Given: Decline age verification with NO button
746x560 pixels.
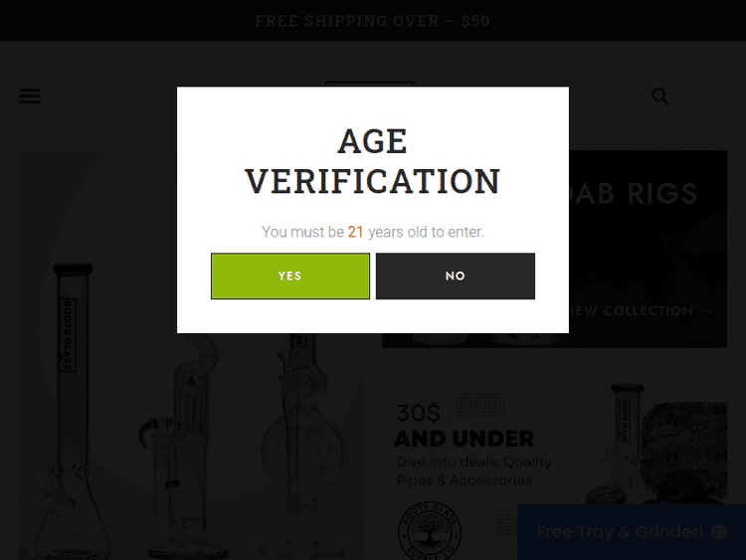Looking at the screenshot, I should pyautogui.click(x=456, y=276).
